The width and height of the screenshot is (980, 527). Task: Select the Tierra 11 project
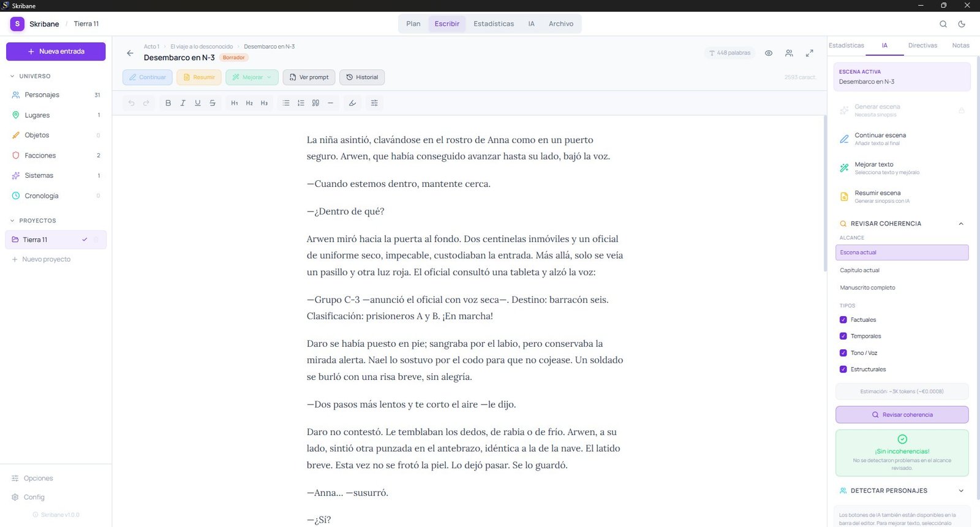pos(56,240)
